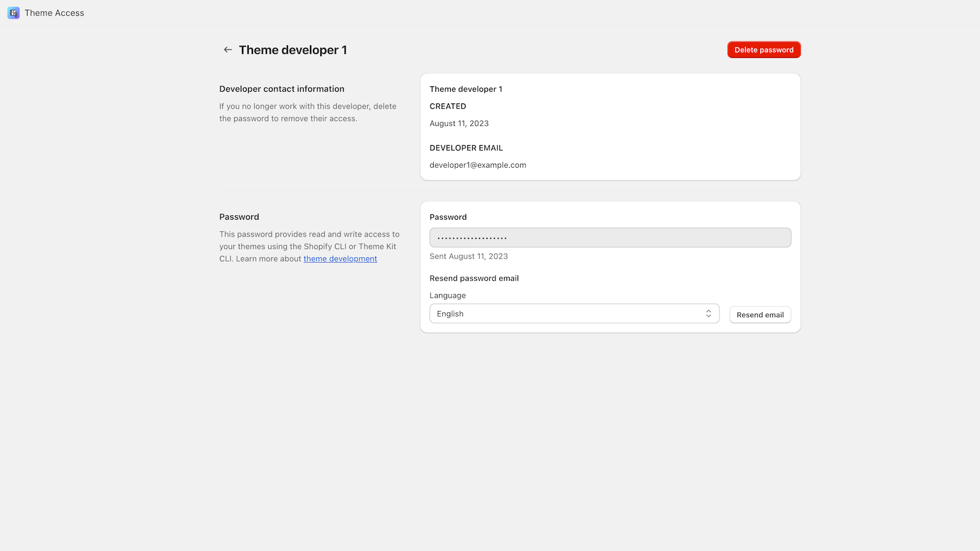Click the Developer contact information card
Viewport: 980px width, 551px height.
[x=610, y=127]
